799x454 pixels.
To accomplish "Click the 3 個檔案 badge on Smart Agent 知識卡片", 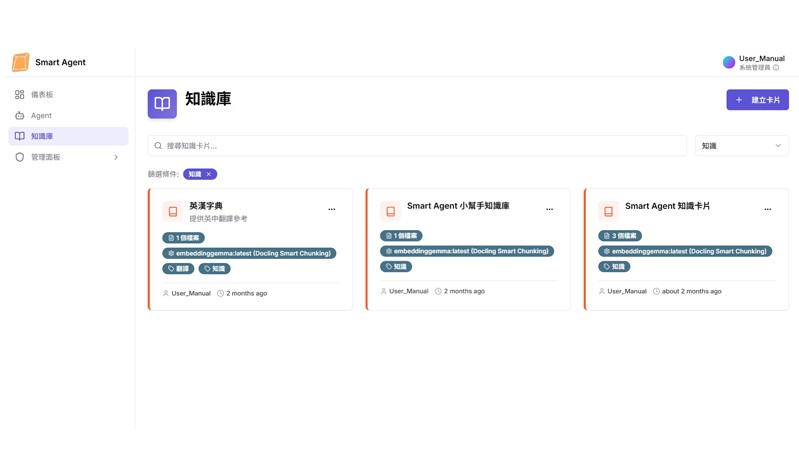I will 620,236.
